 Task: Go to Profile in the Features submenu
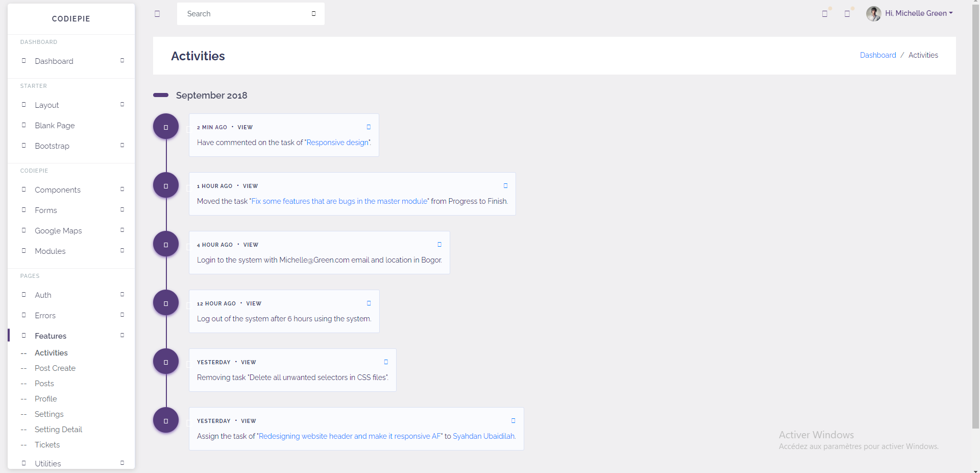46,399
